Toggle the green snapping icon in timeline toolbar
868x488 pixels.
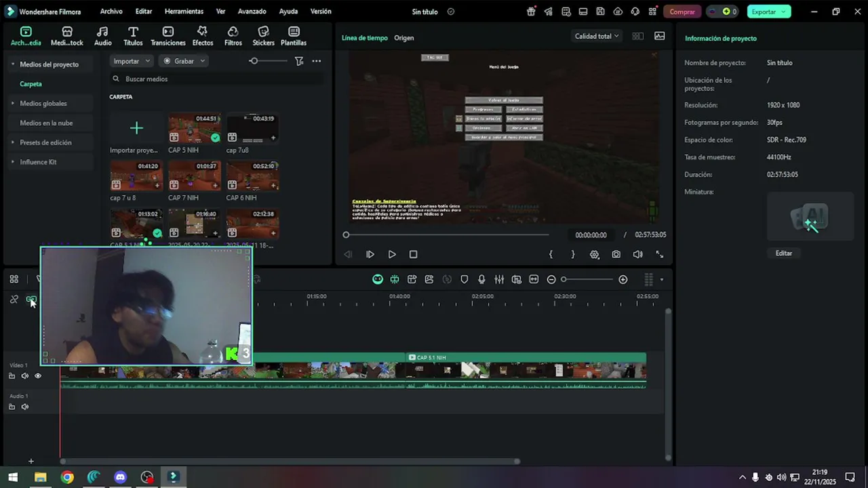(395, 279)
